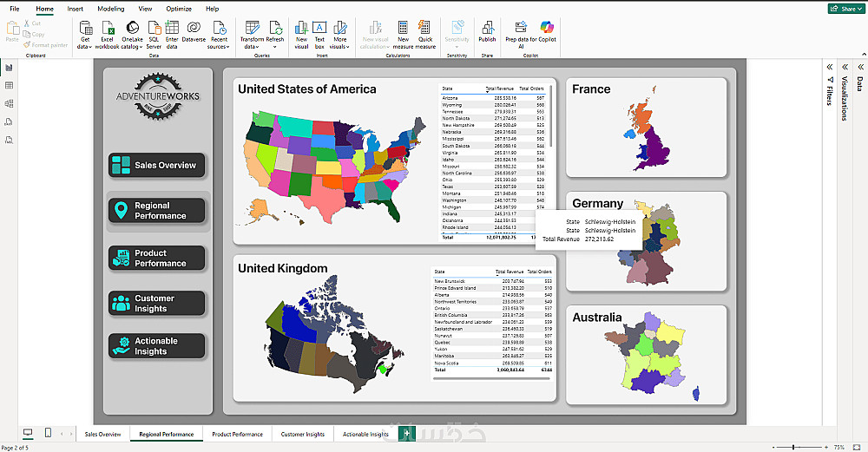Open Product Performance navigation button
This screenshot has width=868, height=452.
click(x=156, y=258)
